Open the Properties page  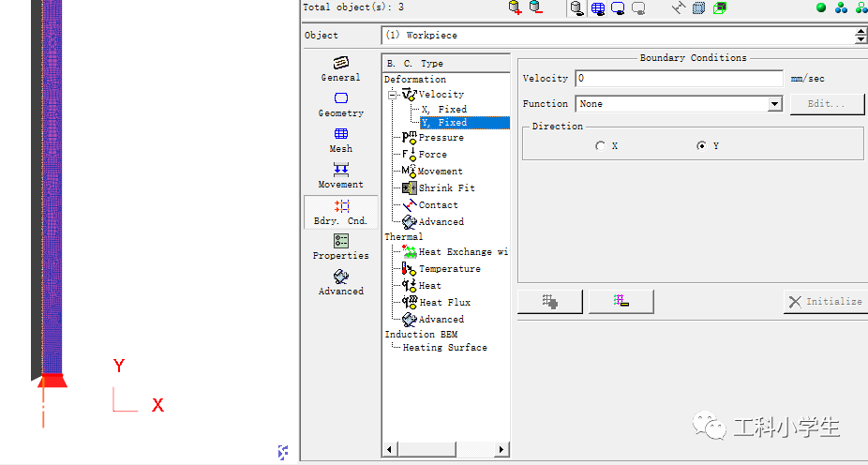coord(341,247)
